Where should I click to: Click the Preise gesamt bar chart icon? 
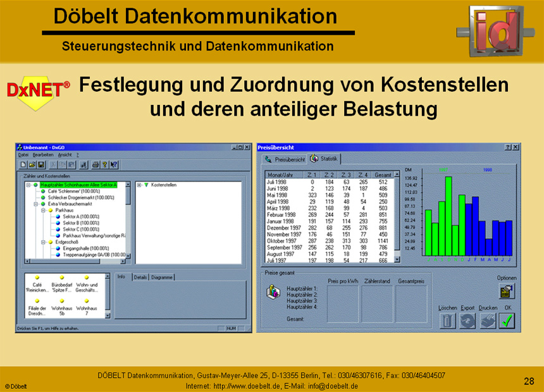[273, 291]
